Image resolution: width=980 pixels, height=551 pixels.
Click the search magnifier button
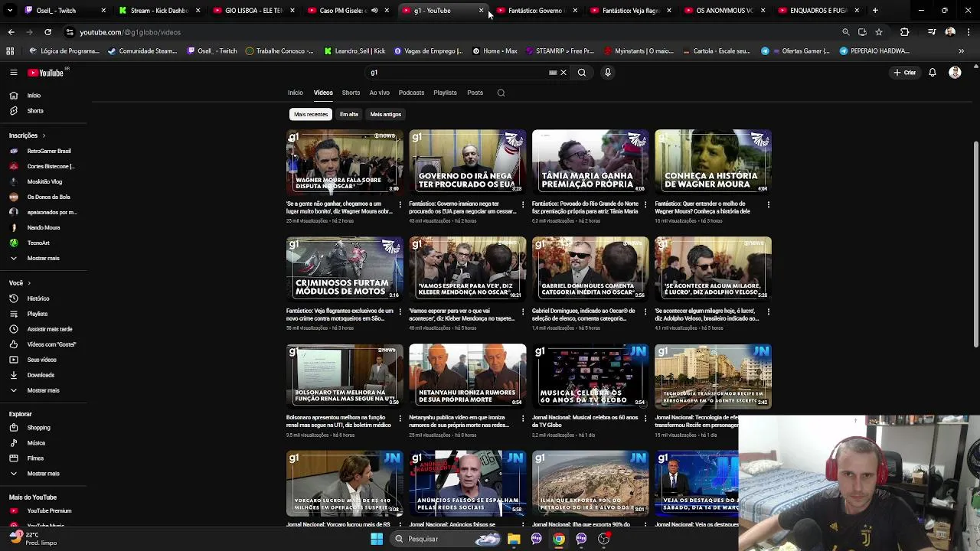582,73
